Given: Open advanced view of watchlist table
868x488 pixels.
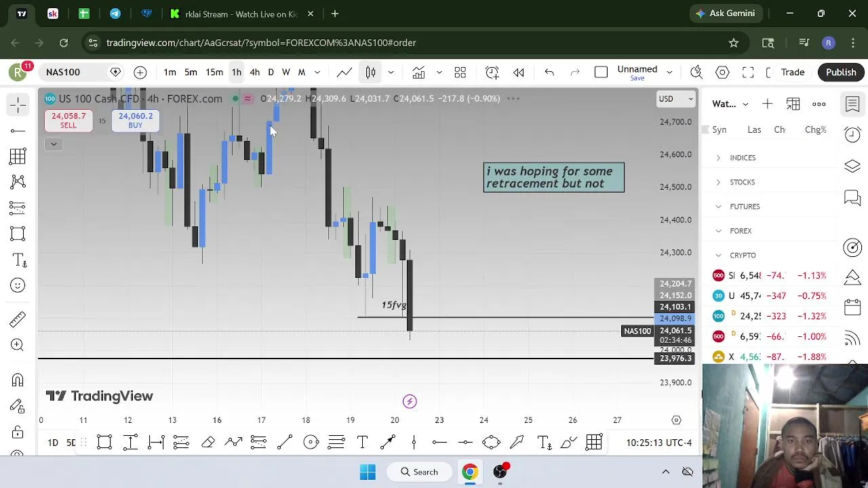Looking at the screenshot, I should click(x=793, y=104).
